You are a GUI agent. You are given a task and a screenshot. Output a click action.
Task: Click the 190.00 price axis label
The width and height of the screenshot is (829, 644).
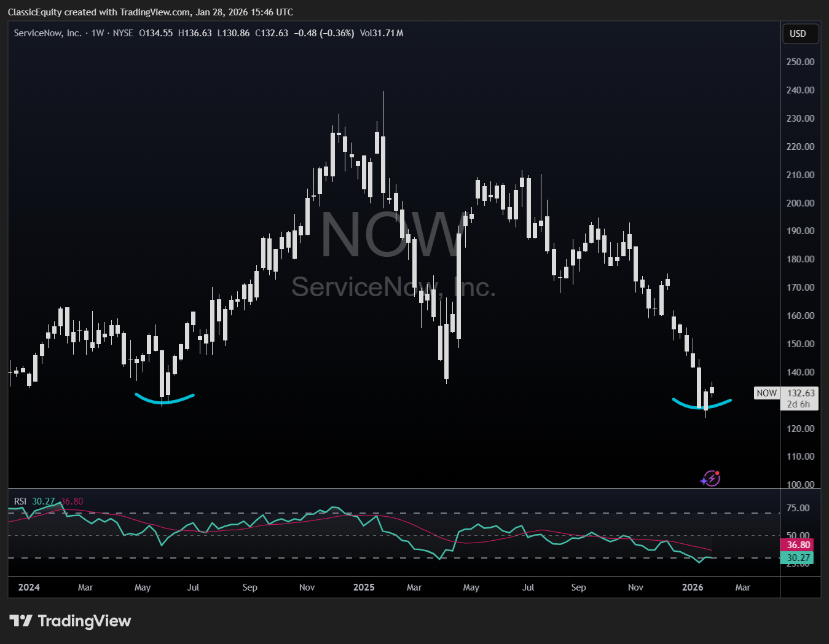point(801,231)
